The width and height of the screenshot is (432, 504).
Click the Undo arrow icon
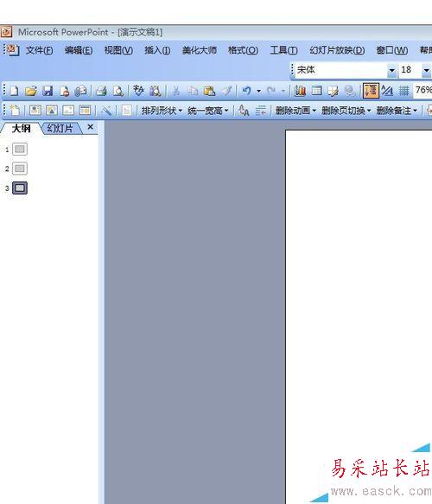[247, 91]
